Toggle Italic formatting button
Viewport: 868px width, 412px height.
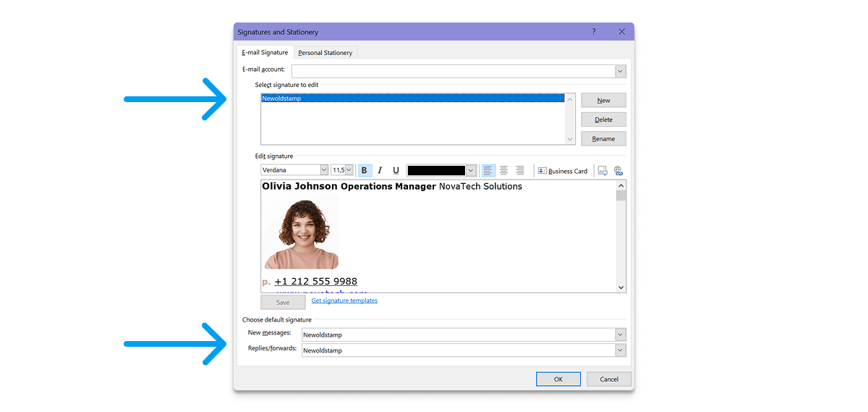[380, 171]
